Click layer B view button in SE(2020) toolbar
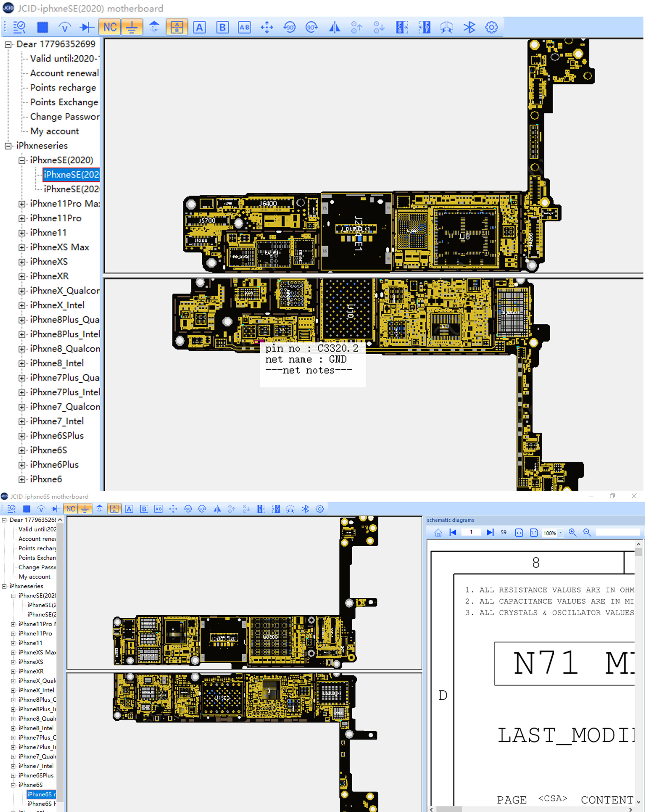645x812 pixels. [x=222, y=27]
